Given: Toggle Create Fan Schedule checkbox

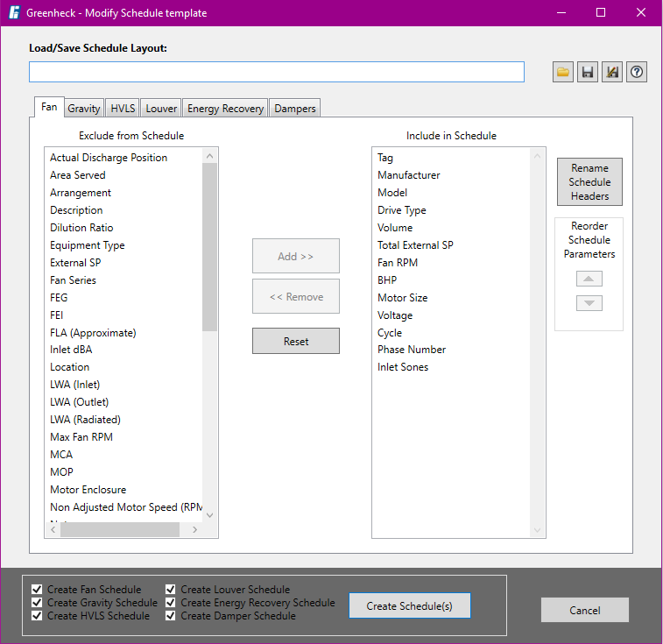Looking at the screenshot, I should pos(37,589).
